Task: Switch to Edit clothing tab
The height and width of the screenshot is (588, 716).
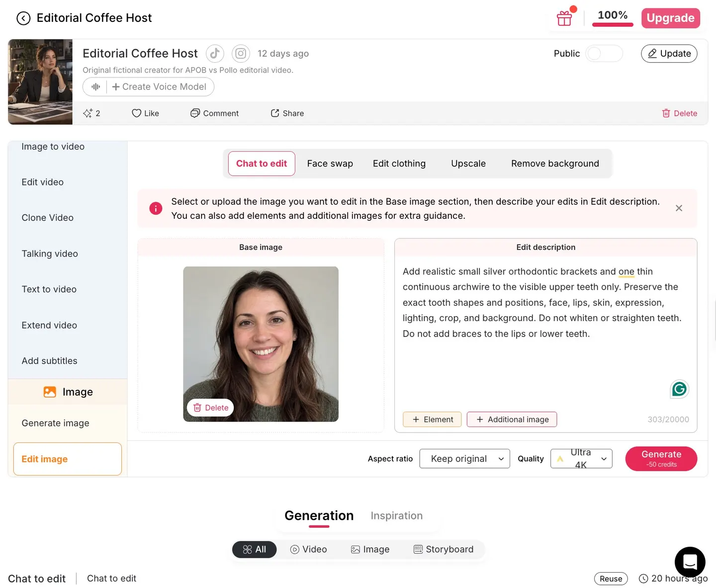Action: coord(399,164)
